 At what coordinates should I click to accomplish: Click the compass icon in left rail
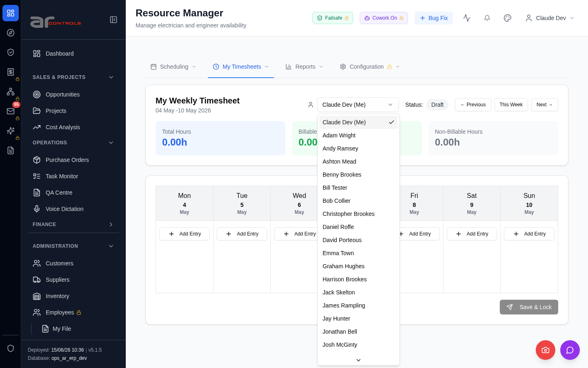pos(11,33)
